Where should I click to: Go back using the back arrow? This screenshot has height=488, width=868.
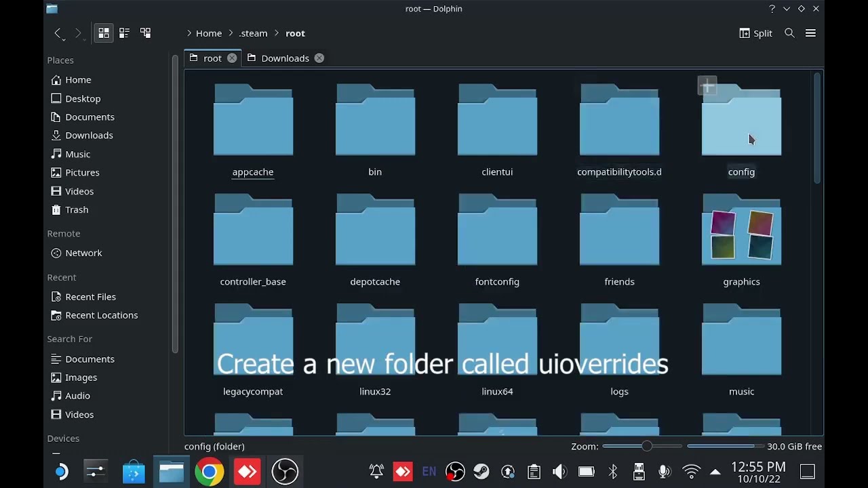coord(58,33)
